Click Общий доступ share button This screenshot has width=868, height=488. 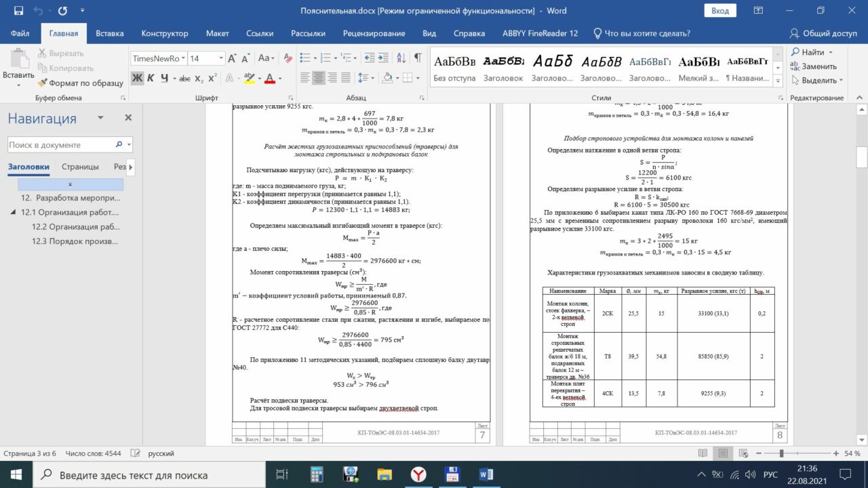pyautogui.click(x=823, y=33)
